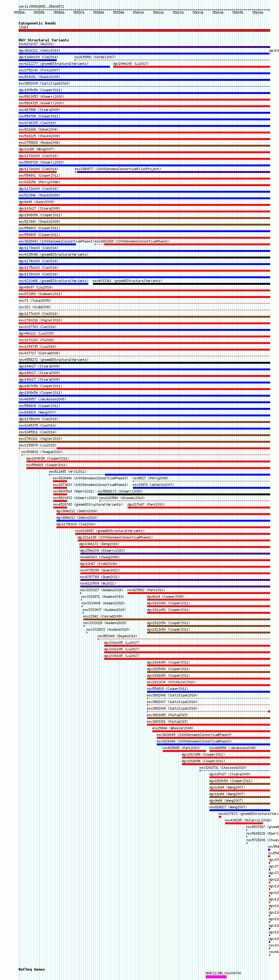The width and height of the screenshot is (279, 980).
Task: Open nsv4735299 (Quan2021) label
Action: click(x=100, y=570)
